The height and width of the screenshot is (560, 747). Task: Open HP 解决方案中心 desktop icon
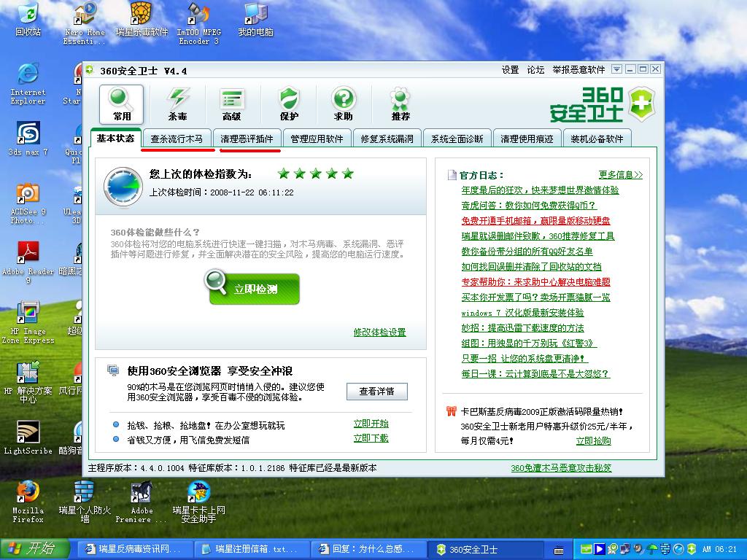[x=28, y=382]
